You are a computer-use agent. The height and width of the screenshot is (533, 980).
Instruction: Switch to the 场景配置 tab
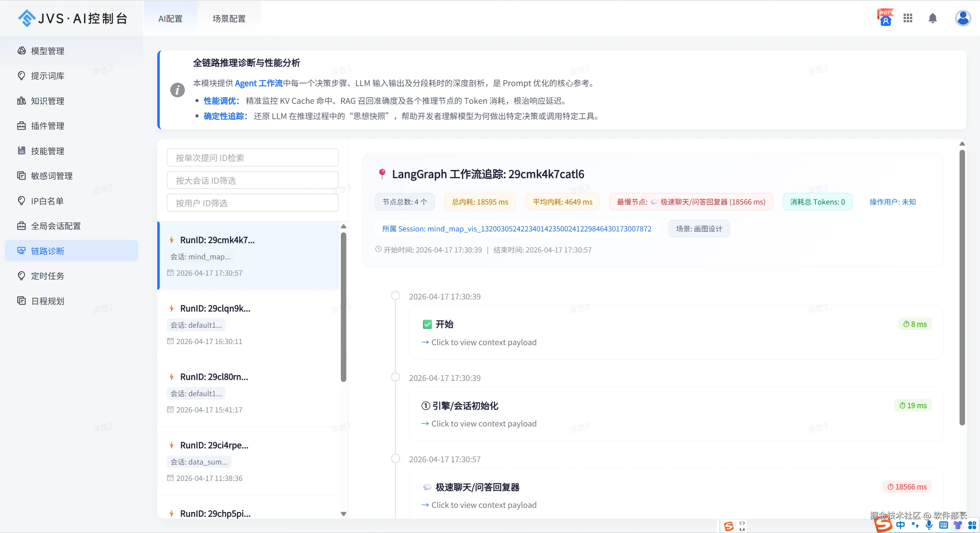(229, 19)
